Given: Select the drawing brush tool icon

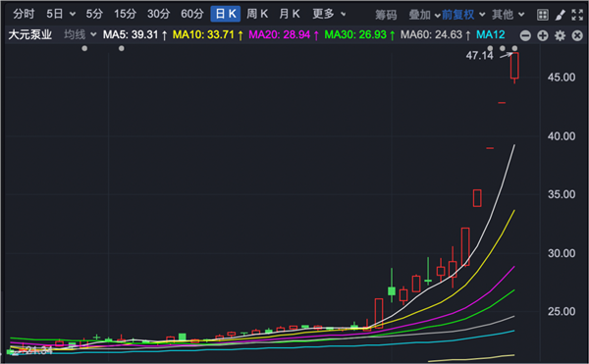Looking at the screenshot, I should tap(561, 15).
